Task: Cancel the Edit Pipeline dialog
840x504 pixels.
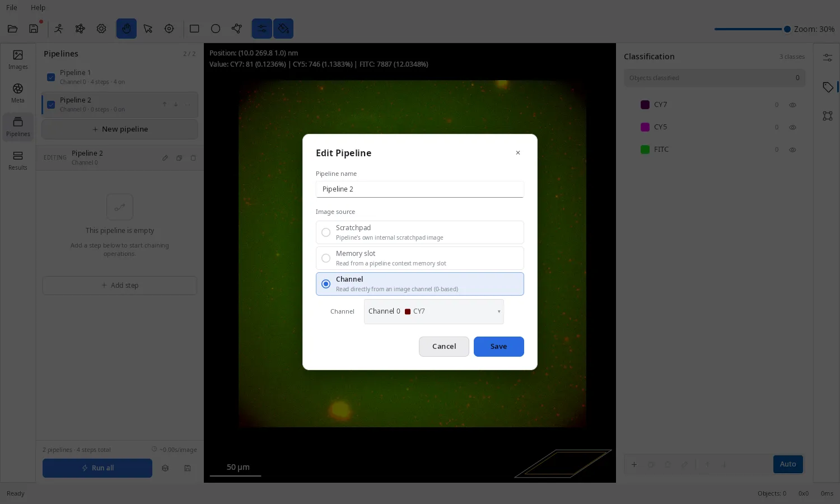Action: 444,347
